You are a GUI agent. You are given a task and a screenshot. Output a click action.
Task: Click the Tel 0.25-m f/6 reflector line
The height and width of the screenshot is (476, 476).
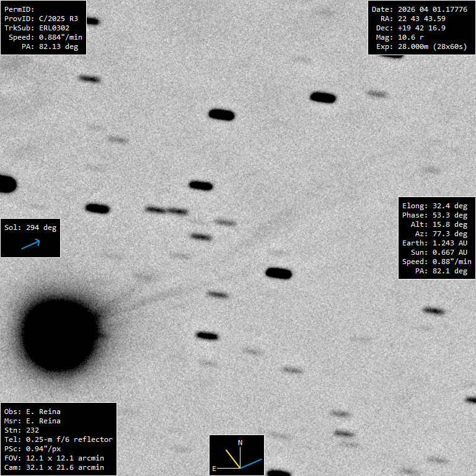(58, 439)
